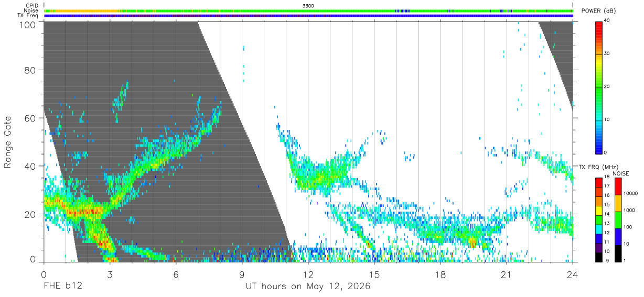Click the TX frequency color bar
This screenshot has width=644, height=297.
coord(599,220)
